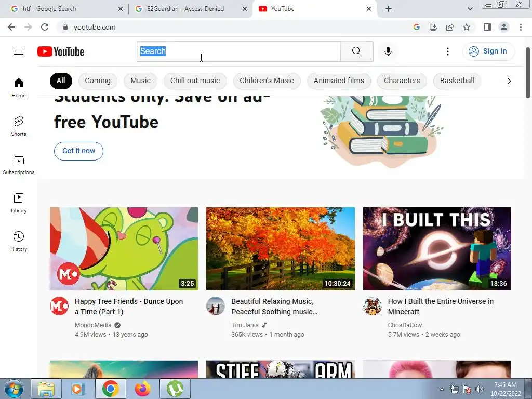Select the Music filter chip
The height and width of the screenshot is (399, 532).
pos(140,81)
